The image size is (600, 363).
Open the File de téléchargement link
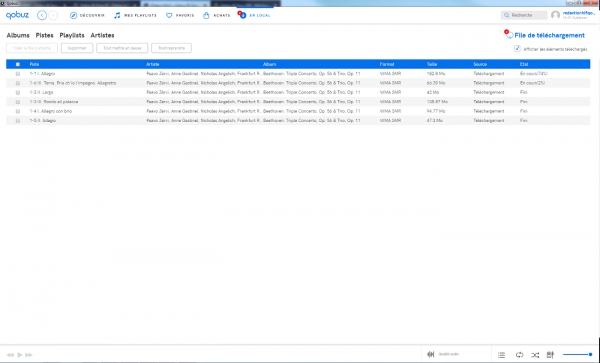pyautogui.click(x=549, y=35)
